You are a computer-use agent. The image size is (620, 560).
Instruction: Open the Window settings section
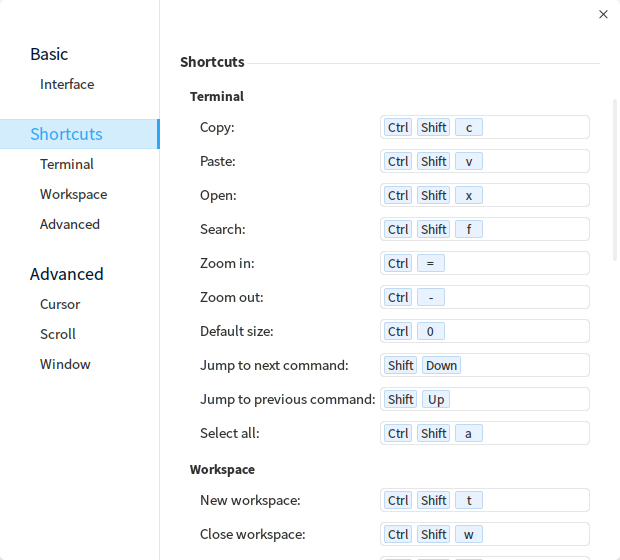(65, 364)
